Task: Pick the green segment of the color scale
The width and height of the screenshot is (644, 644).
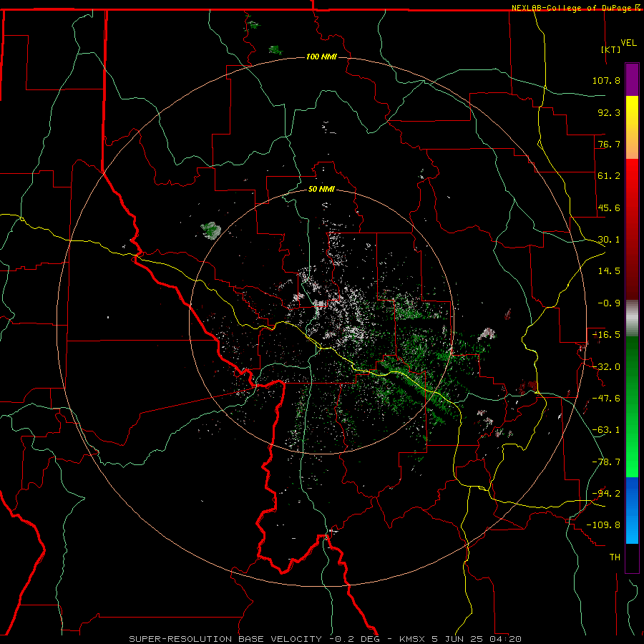Action: point(632,406)
